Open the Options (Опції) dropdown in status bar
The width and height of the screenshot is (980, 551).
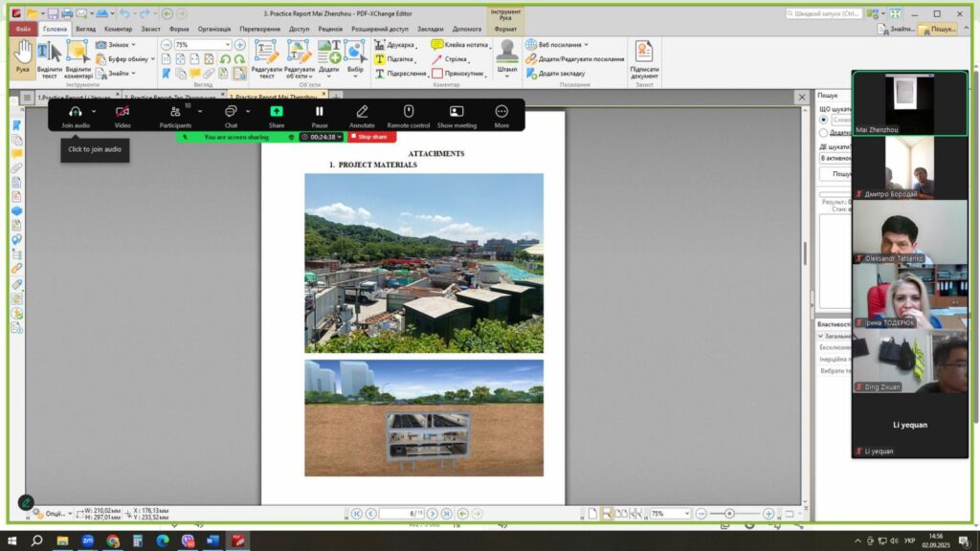(x=53, y=514)
